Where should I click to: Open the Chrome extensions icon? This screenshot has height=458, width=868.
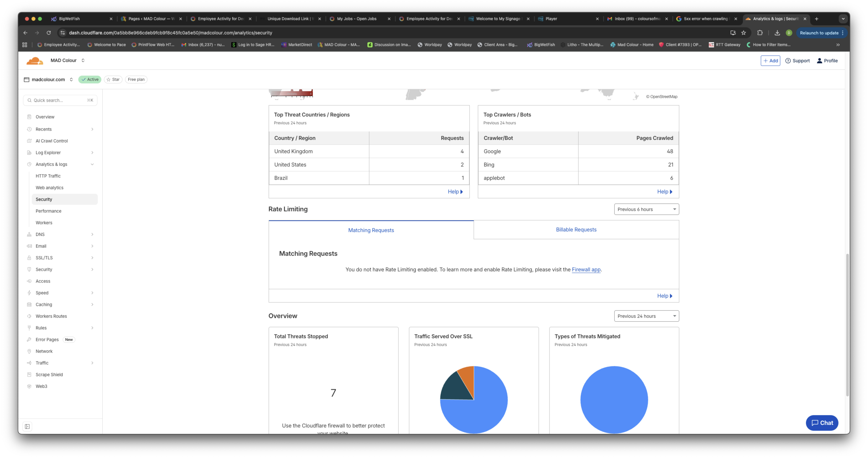point(759,33)
